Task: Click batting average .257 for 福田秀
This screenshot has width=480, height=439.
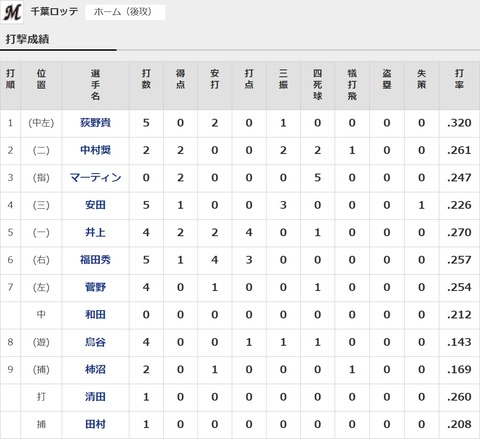Action: pyautogui.click(x=459, y=259)
